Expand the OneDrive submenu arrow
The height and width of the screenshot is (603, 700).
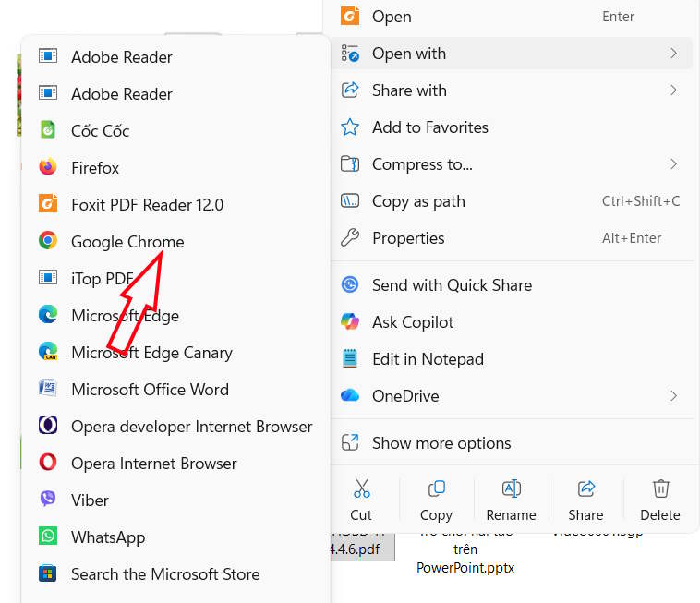tap(673, 395)
